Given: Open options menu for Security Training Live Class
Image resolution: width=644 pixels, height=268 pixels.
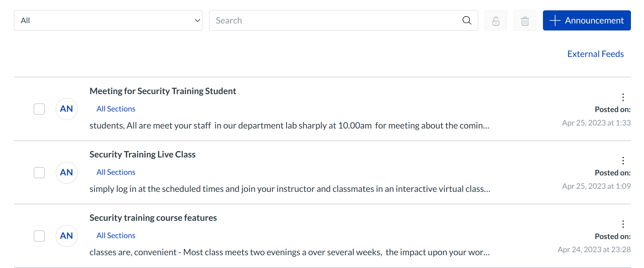Looking at the screenshot, I should (623, 160).
